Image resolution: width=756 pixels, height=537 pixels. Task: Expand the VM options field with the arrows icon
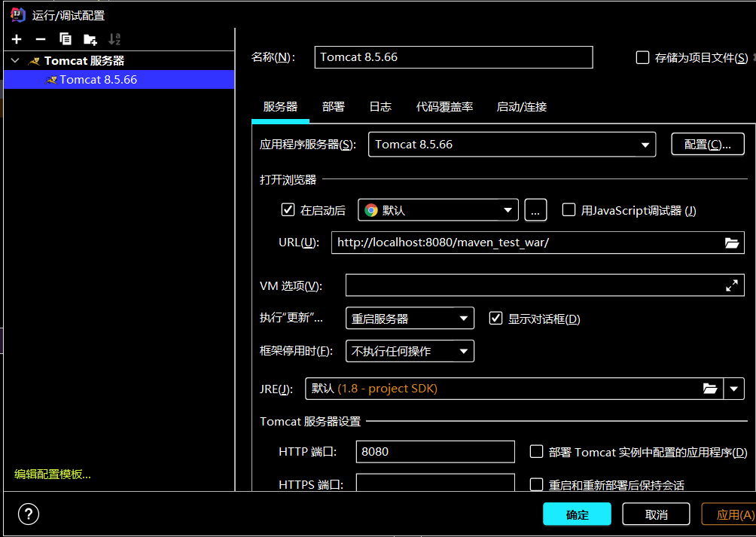pos(732,285)
